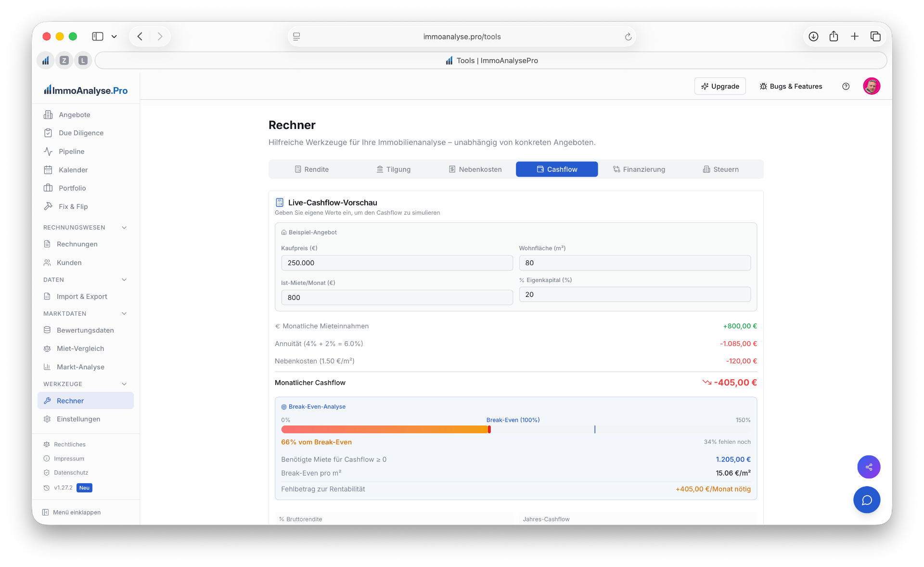Show Safari tab overview

(875, 37)
